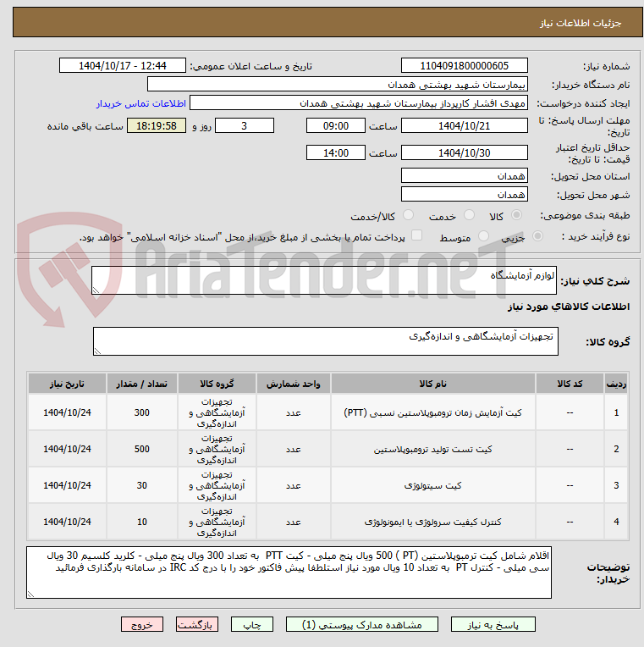Image resolution: width=644 pixels, height=647 pixels.
Task: Open مشاهده مدارک پیوستی (1) attachments
Action: [x=362, y=625]
